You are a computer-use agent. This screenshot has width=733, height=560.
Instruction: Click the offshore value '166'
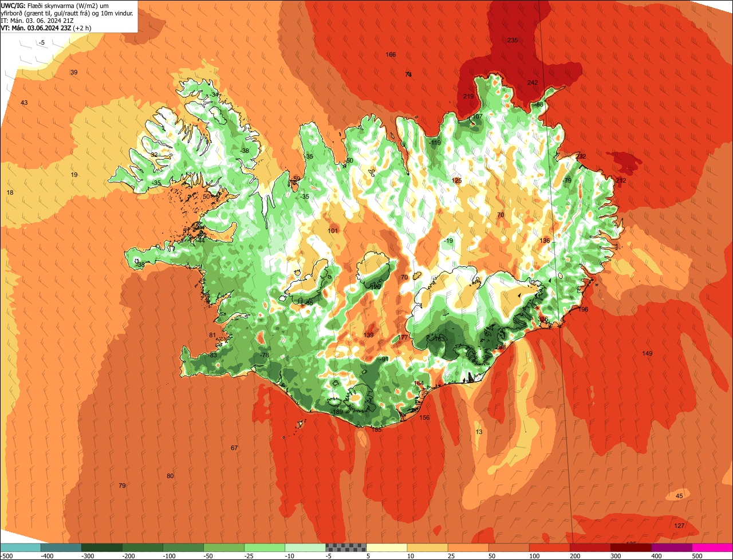click(391, 54)
